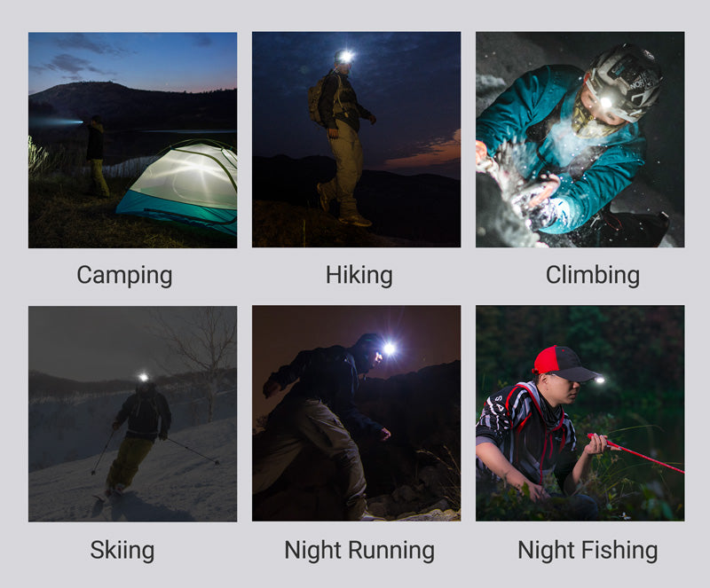
Task: Open the Hiking headlamp photo
Action: coord(357,139)
